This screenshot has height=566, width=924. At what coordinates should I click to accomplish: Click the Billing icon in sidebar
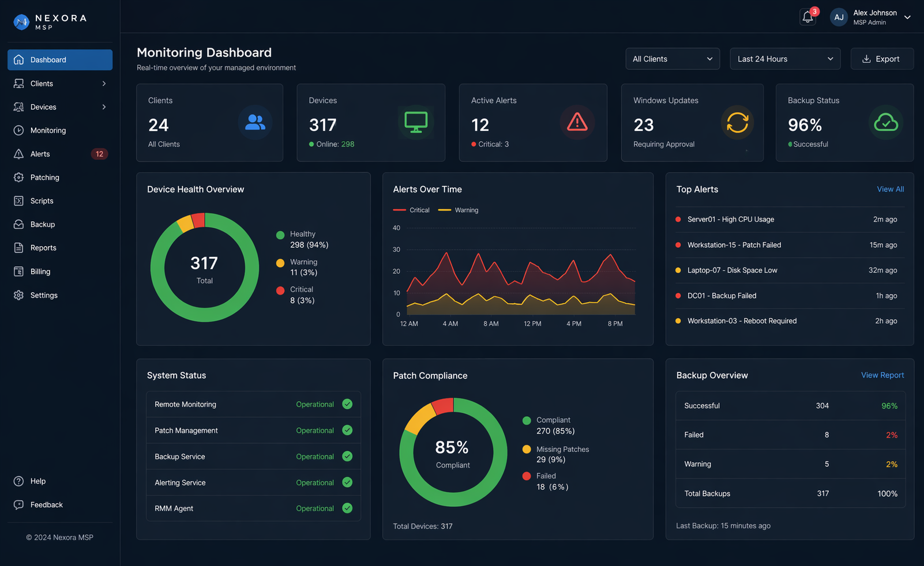19,271
